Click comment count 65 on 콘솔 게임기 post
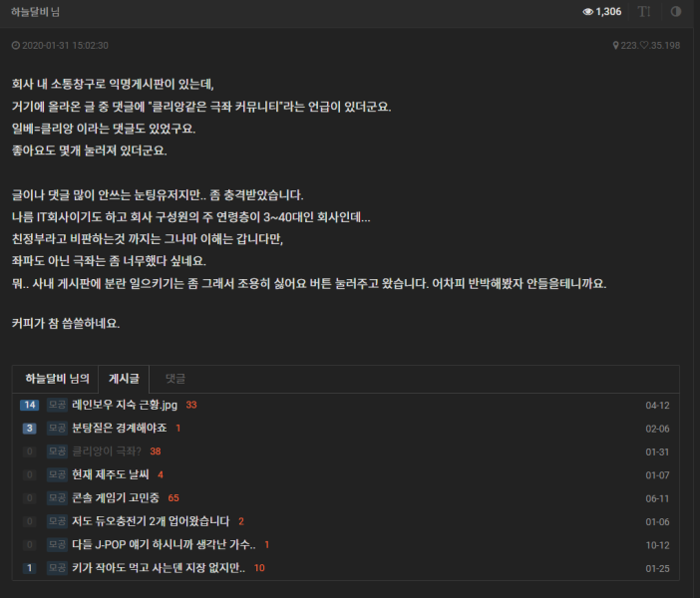This screenshot has height=598, width=700. pyautogui.click(x=174, y=497)
